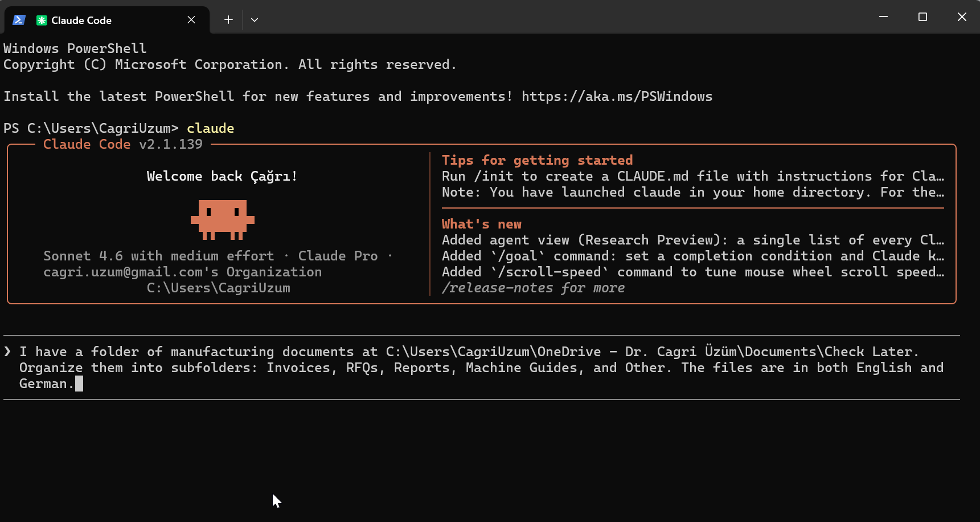Click the word 'German.' in the prompt
The height and width of the screenshot is (522, 980).
(x=47, y=384)
